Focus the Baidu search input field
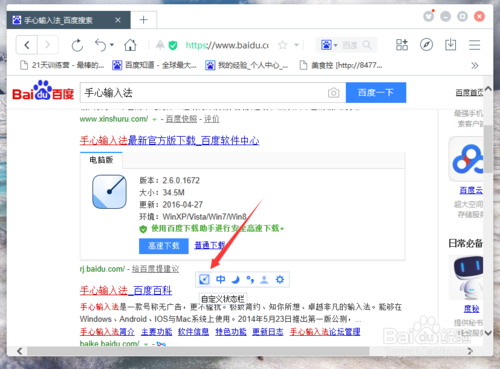Viewport: 500px width, 369px height. pos(203,93)
